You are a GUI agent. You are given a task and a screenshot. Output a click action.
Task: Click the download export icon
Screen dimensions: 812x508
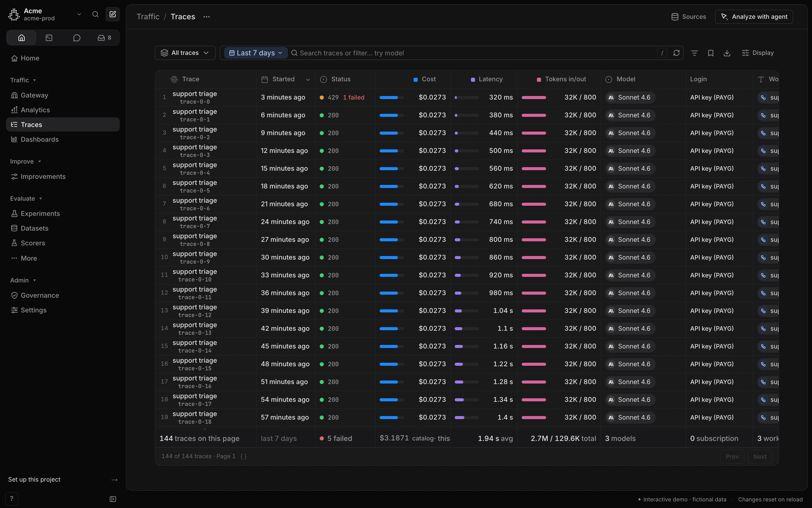tap(727, 53)
